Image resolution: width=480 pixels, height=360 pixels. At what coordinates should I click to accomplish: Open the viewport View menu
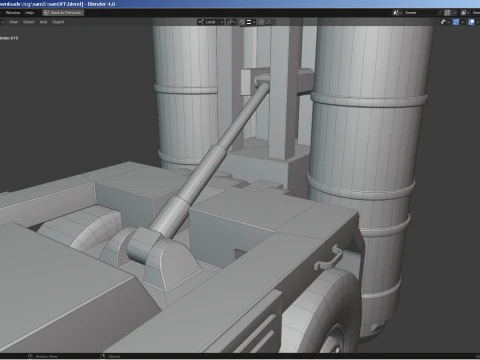(13, 22)
